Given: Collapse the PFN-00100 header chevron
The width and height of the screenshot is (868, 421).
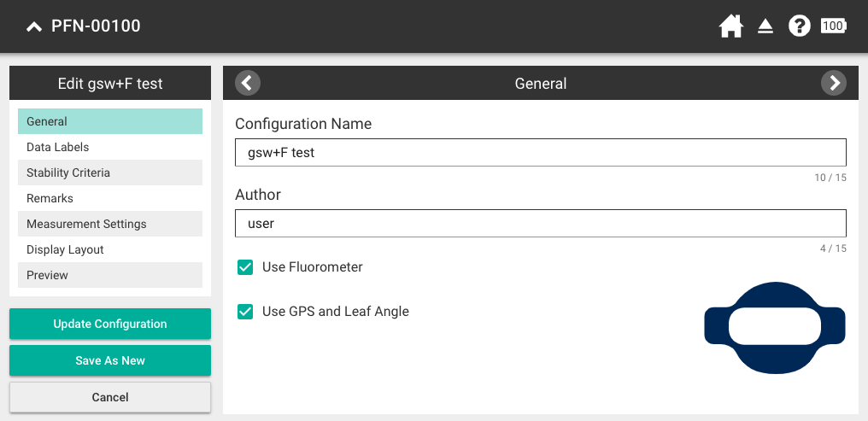Looking at the screenshot, I should click(34, 26).
